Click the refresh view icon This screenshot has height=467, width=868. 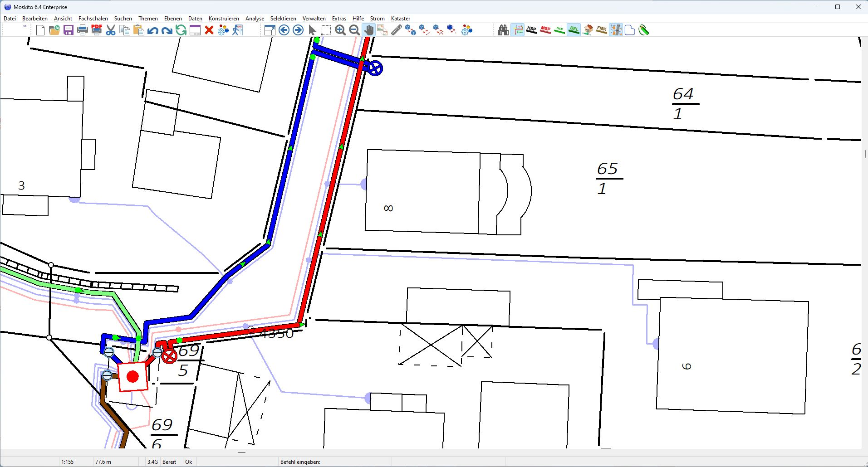181,30
